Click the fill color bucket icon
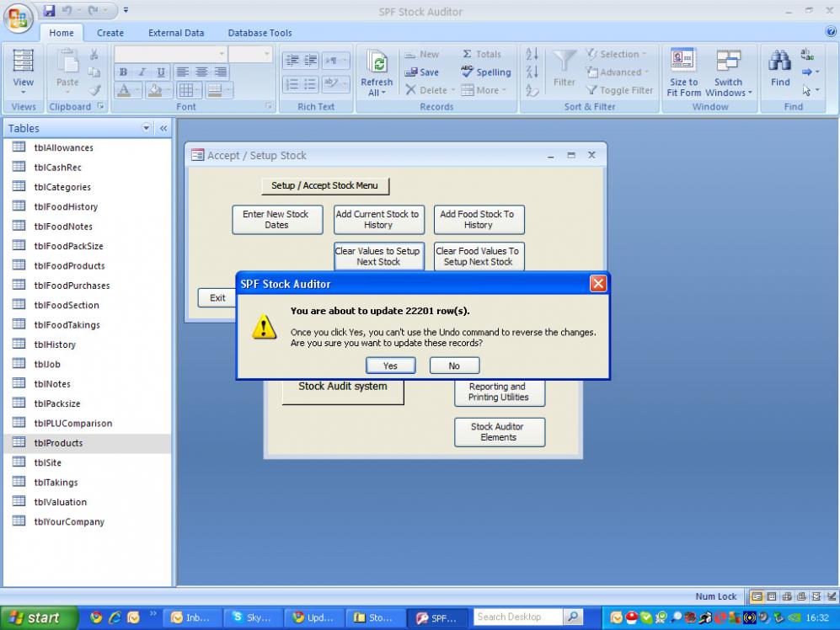The image size is (840, 630). 155,90
